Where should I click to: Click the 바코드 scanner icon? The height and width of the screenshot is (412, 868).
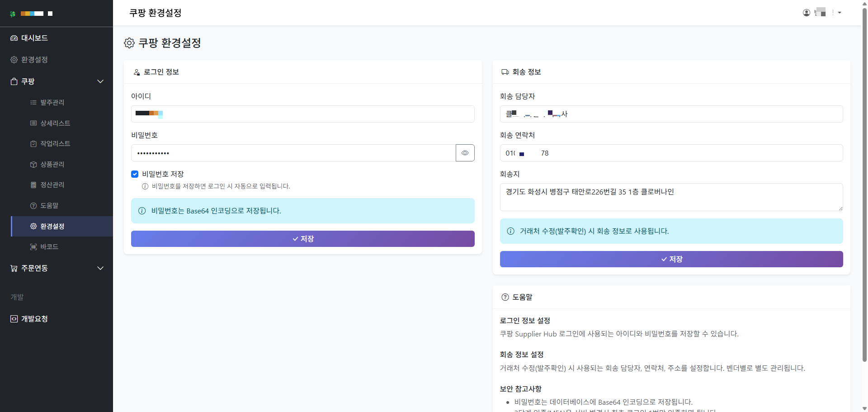tap(33, 247)
